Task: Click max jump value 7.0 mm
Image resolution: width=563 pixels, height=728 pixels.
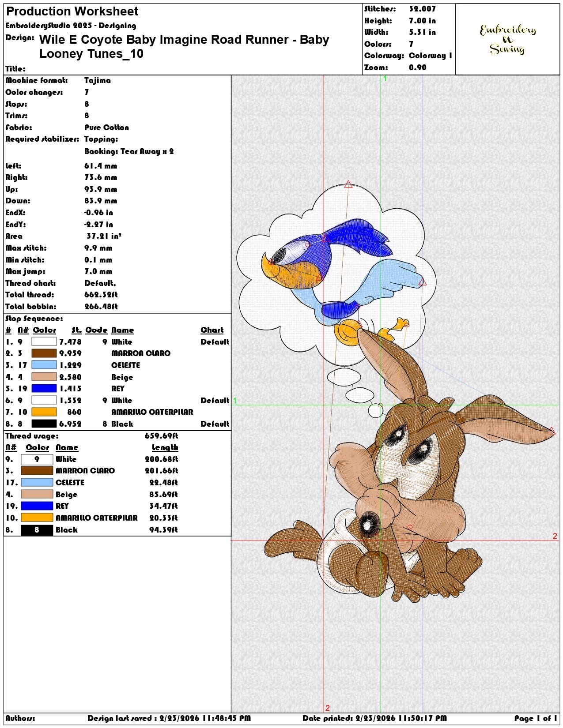Action: 98,271
